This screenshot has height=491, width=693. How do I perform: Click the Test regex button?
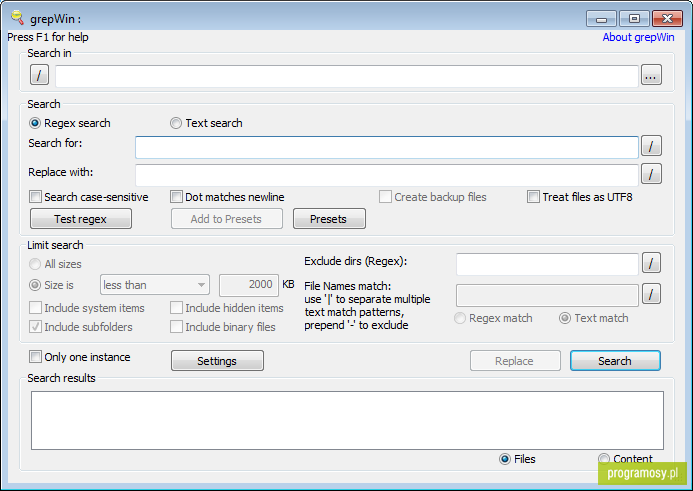[x=81, y=219]
